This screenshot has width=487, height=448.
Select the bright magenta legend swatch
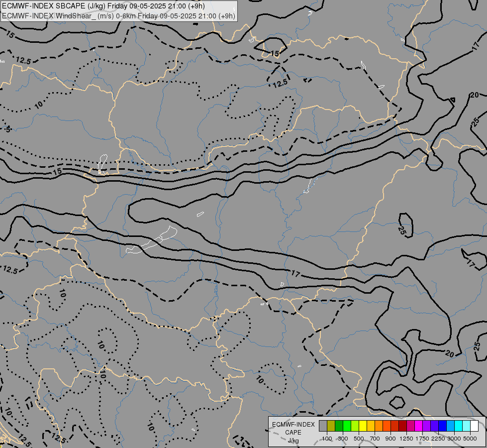tap(419, 426)
